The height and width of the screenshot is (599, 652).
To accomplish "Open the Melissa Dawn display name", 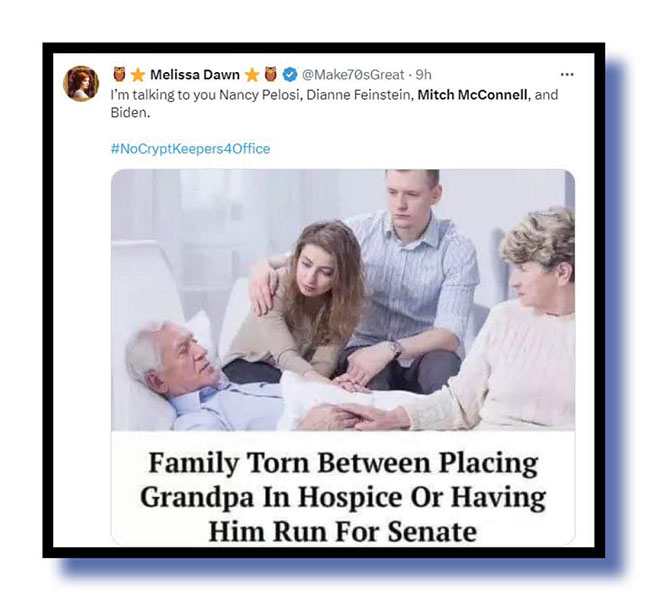I will point(195,75).
